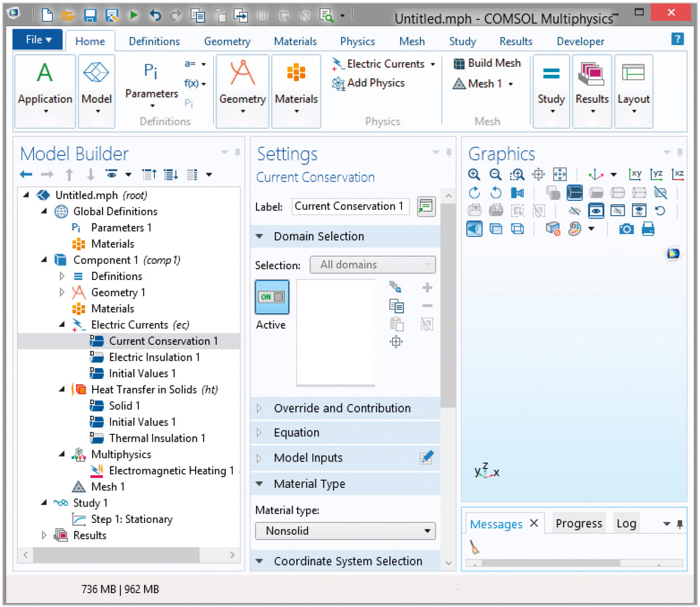Switch to the Log tab
This screenshot has height=607, width=700.
coord(626,523)
